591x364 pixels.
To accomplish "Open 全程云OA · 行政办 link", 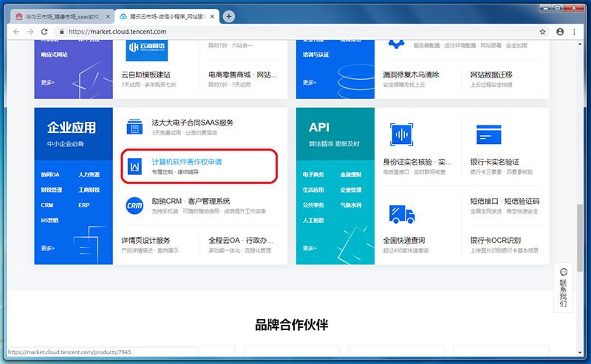I will (x=241, y=241).
